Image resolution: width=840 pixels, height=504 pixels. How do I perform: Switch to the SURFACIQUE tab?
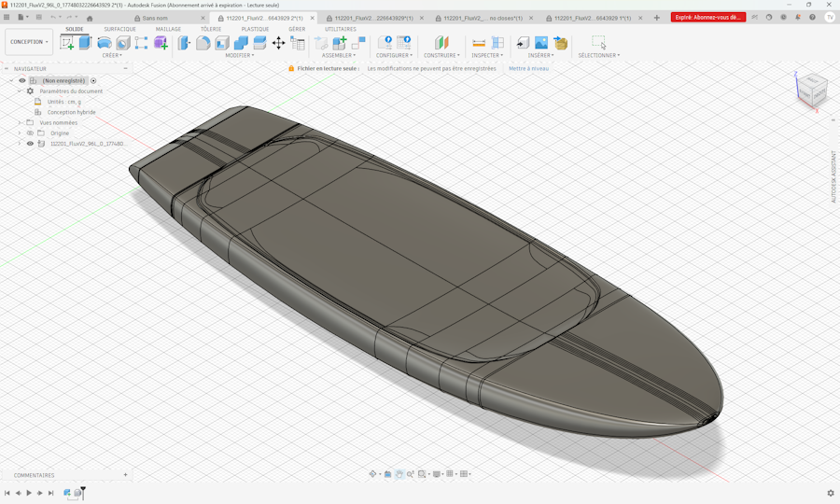(119, 29)
